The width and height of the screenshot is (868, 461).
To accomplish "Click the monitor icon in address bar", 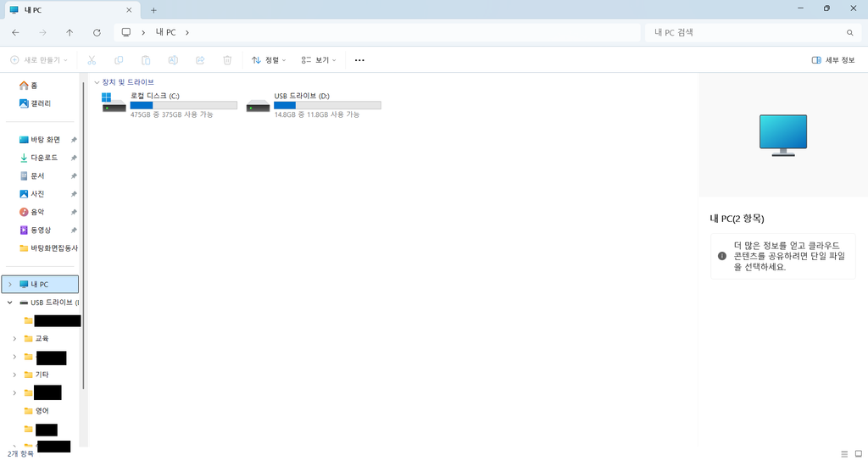I will click(x=126, y=33).
